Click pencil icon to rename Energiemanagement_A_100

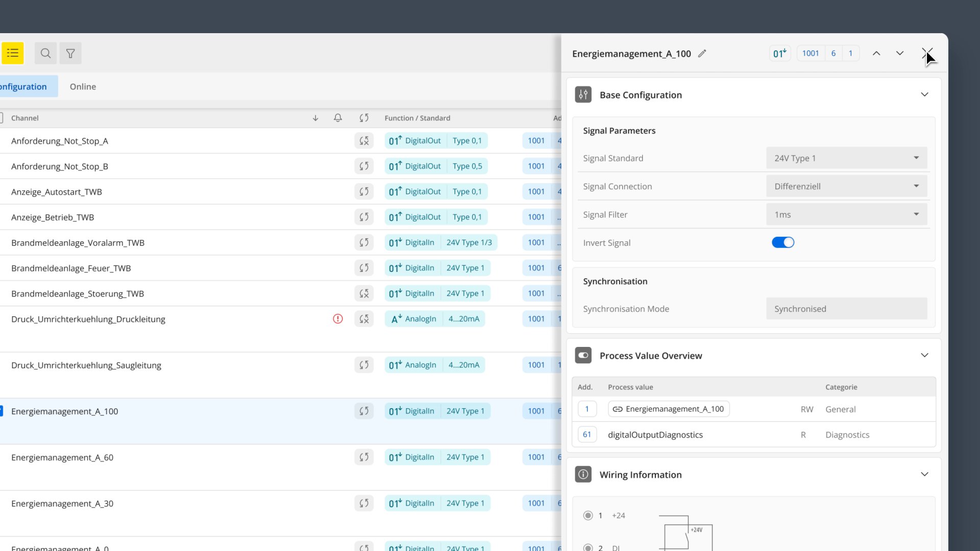(x=702, y=54)
